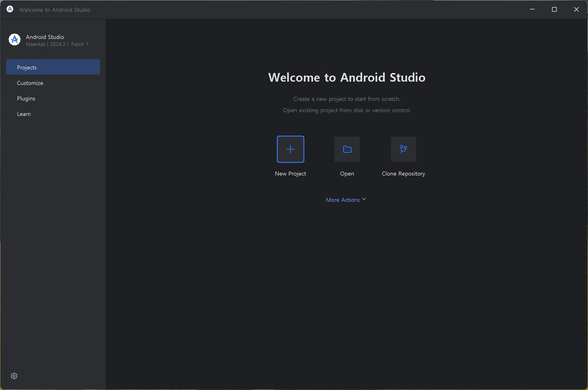
Task: Click the Welcome to Android Studio heading
Action: coord(347,77)
